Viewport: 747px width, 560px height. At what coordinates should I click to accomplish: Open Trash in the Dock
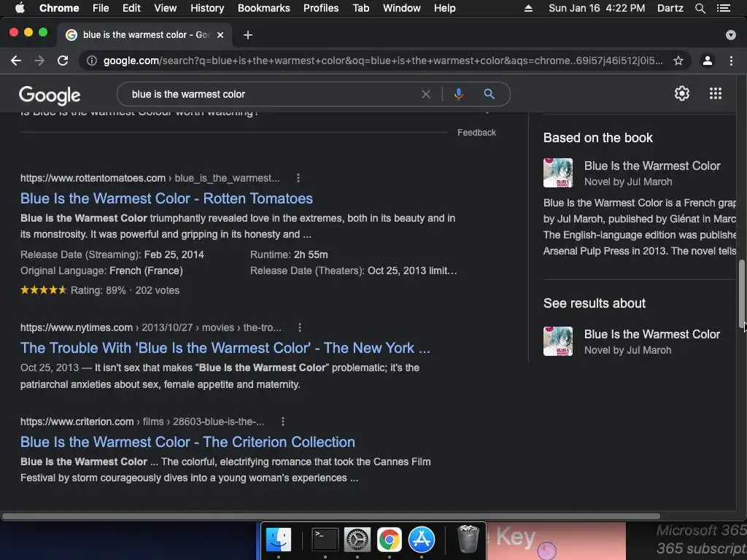(x=468, y=540)
